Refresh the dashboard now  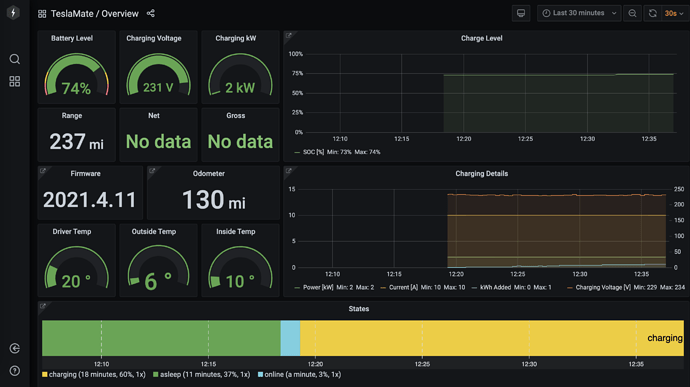click(x=653, y=13)
